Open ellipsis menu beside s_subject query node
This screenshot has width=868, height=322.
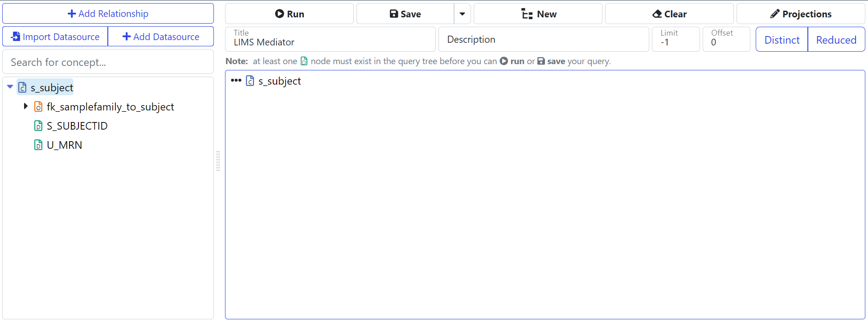point(236,81)
